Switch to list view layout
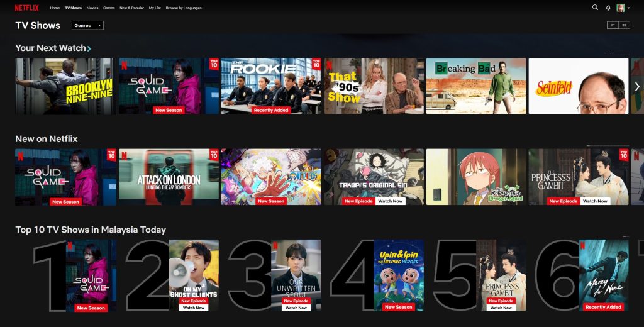The width and height of the screenshot is (644, 327). [613, 26]
